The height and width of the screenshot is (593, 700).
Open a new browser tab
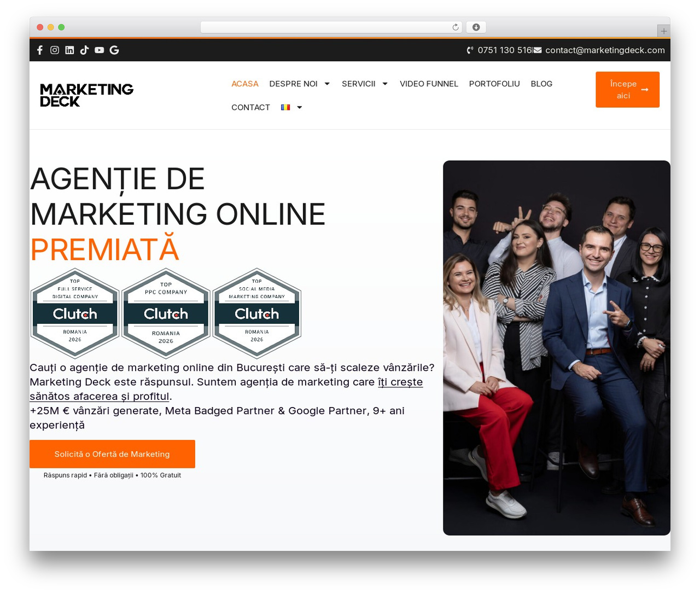click(663, 31)
